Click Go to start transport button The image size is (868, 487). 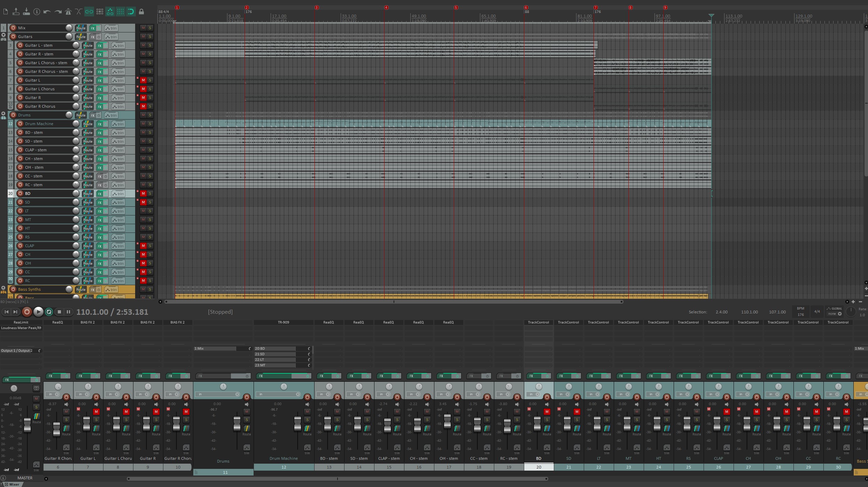coord(7,312)
